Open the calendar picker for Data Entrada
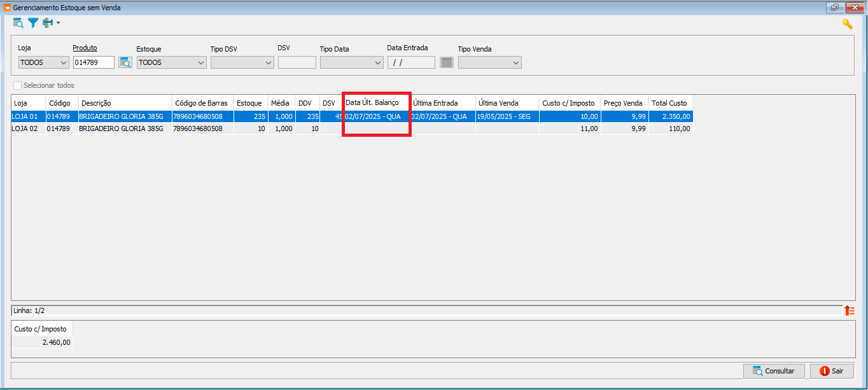 pyautogui.click(x=447, y=62)
